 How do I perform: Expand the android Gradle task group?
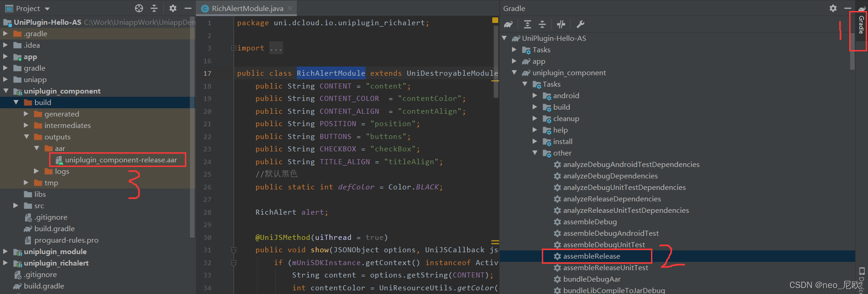pyautogui.click(x=535, y=95)
